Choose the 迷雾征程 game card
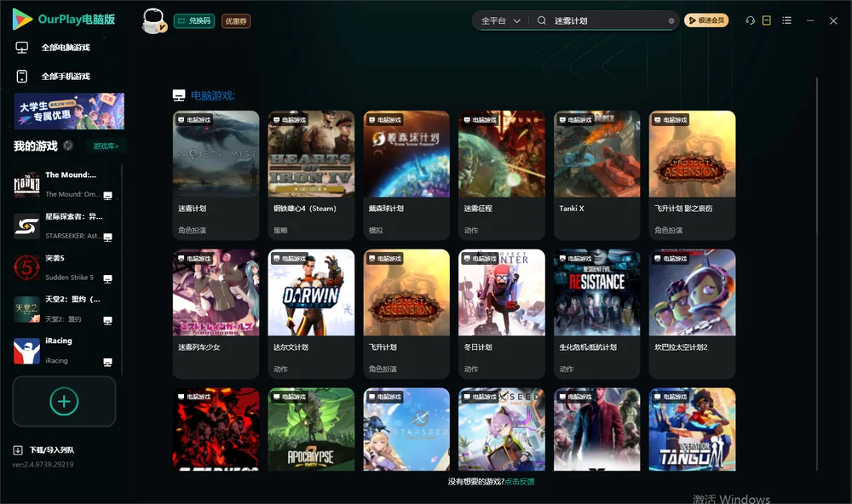This screenshot has width=852, height=504. pyautogui.click(x=502, y=175)
